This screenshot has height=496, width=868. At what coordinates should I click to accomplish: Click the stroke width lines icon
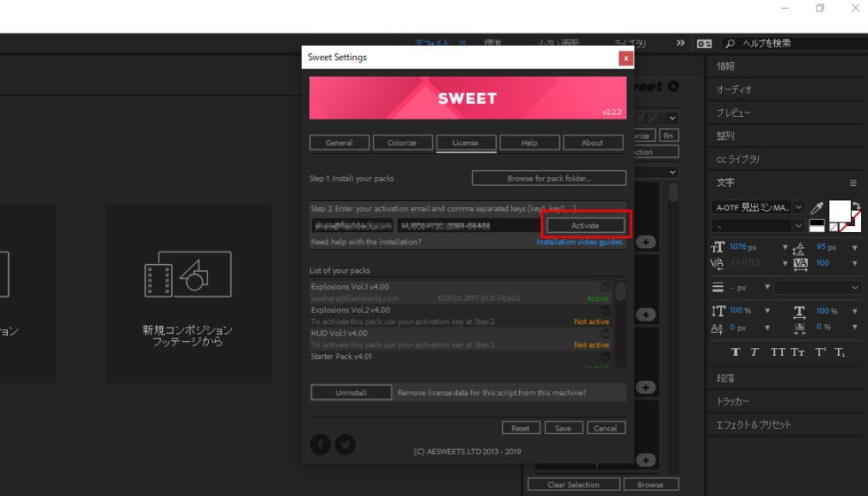pyautogui.click(x=718, y=287)
